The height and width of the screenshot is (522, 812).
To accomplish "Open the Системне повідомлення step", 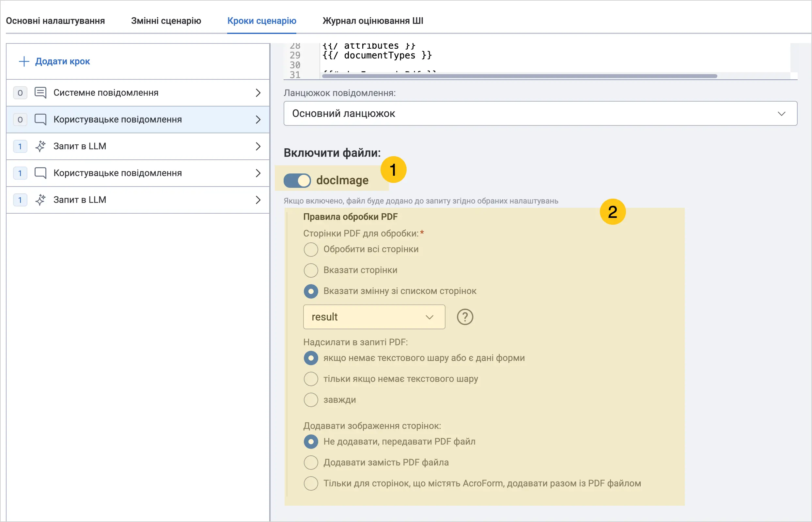I will coord(138,92).
